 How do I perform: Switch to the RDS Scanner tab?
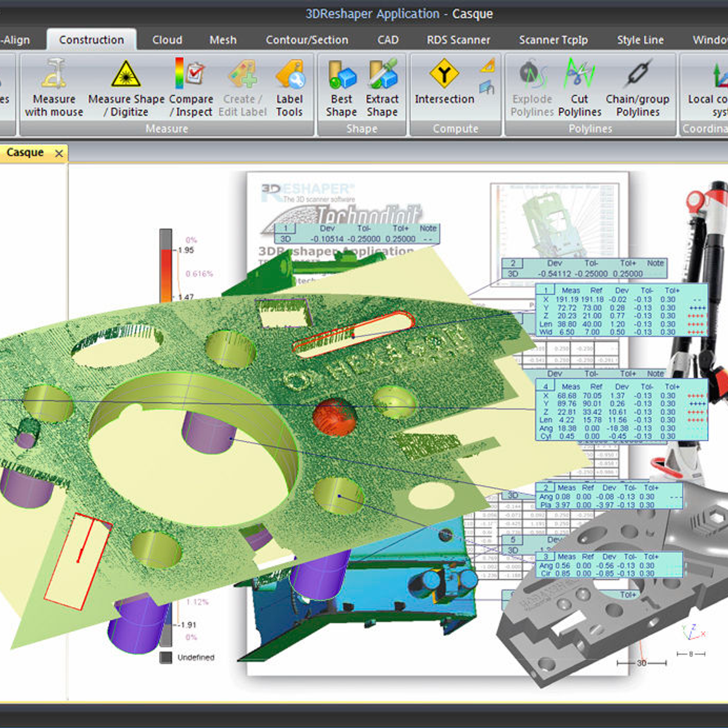click(x=459, y=40)
